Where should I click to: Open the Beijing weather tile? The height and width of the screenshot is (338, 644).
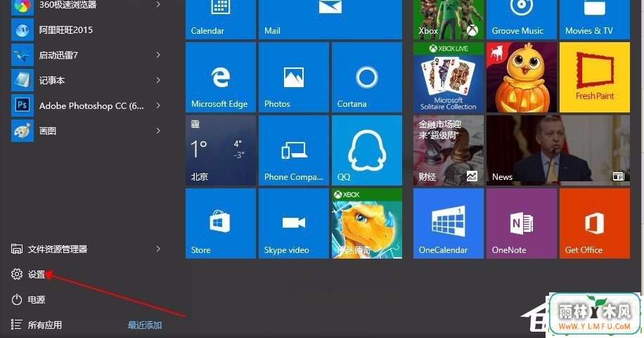(x=221, y=150)
